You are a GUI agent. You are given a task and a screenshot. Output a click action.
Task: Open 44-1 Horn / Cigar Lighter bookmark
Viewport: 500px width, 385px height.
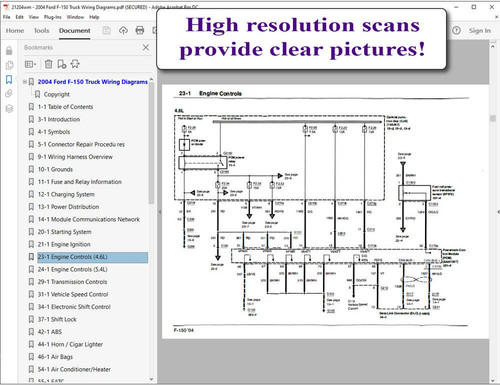click(x=70, y=344)
